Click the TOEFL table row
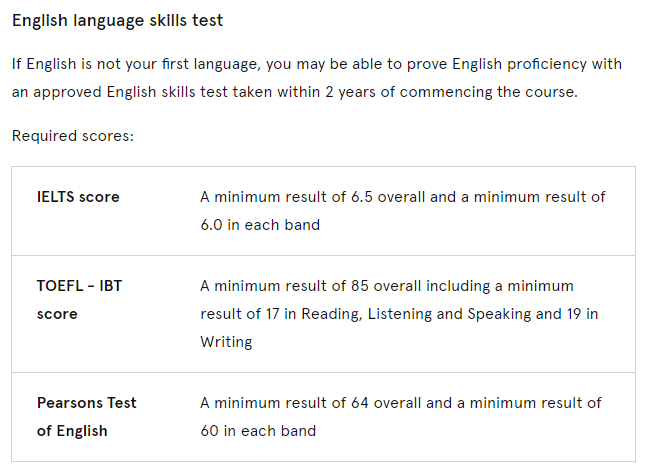 tap(324, 314)
